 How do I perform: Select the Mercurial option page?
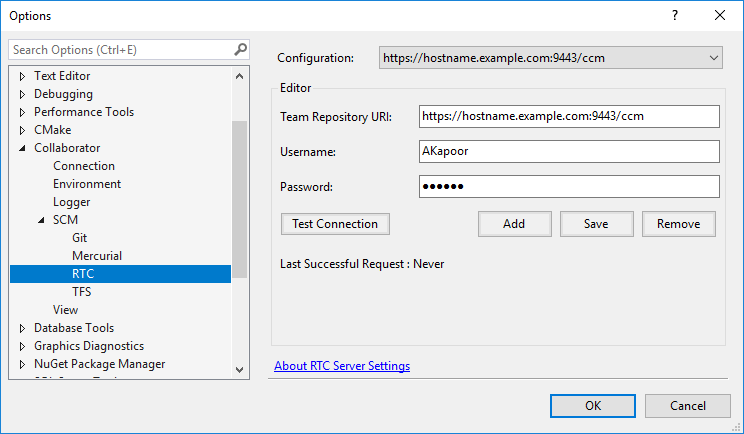[97, 256]
